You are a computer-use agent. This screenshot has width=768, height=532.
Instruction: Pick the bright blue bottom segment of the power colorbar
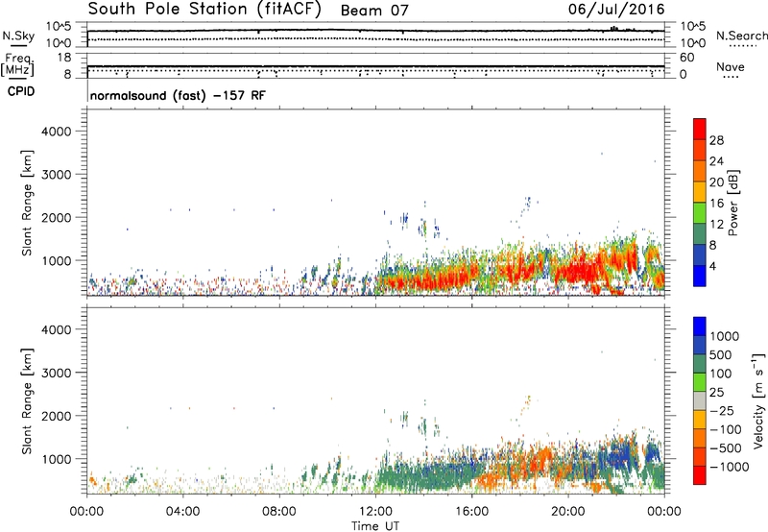click(x=700, y=277)
